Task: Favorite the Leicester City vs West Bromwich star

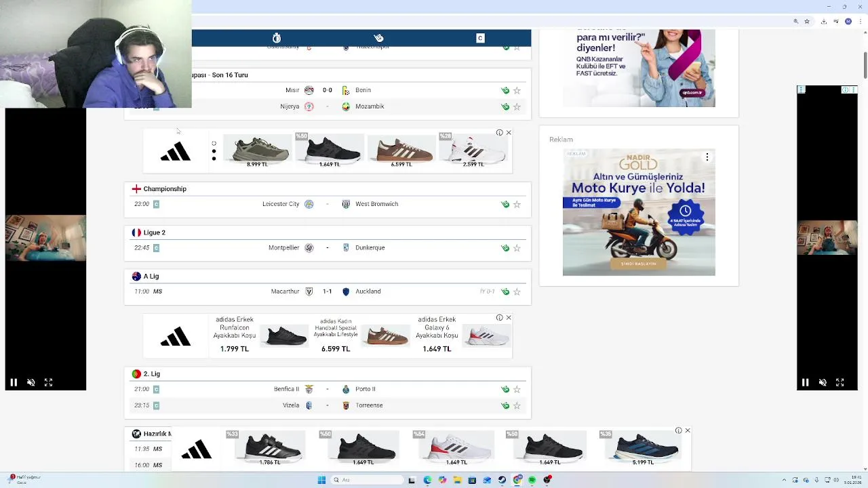Action: (517, 204)
